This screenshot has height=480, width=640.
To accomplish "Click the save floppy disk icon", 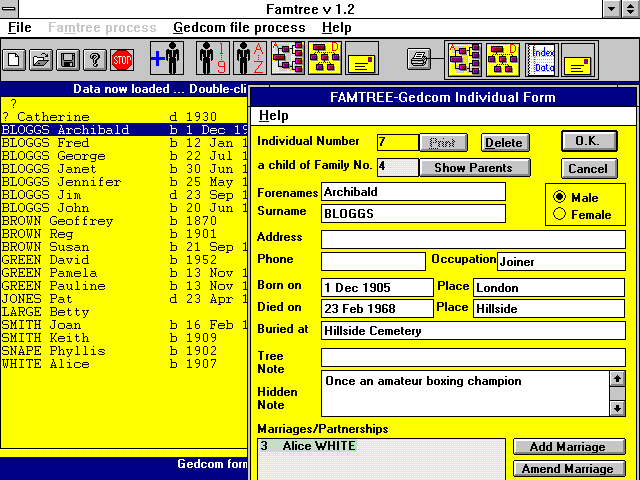I will (68, 60).
